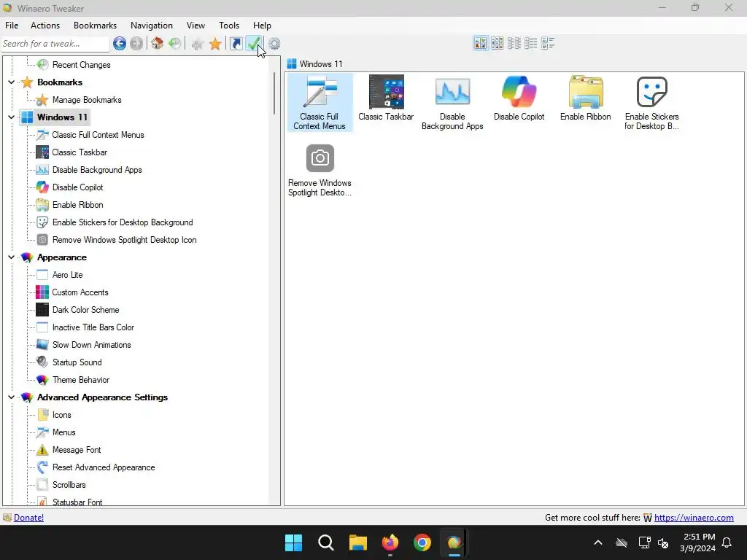Image resolution: width=747 pixels, height=560 pixels.
Task: Open the Actions menu
Action: 45,26
